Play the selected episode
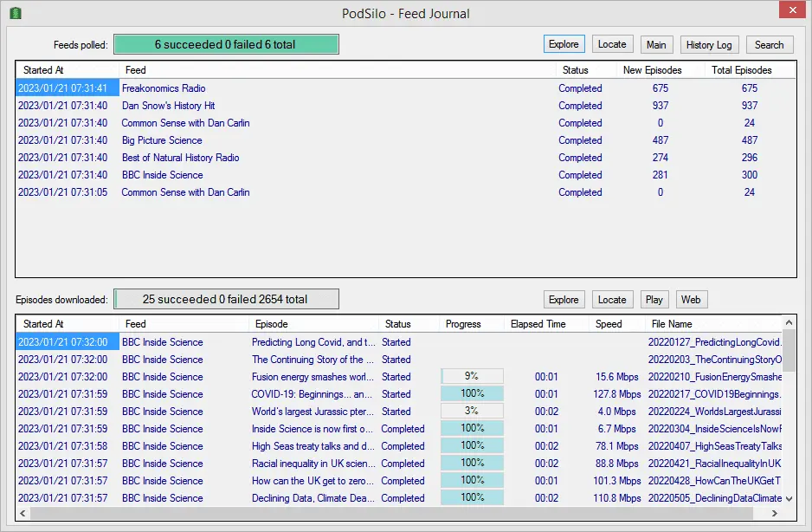812x532 pixels. click(654, 300)
